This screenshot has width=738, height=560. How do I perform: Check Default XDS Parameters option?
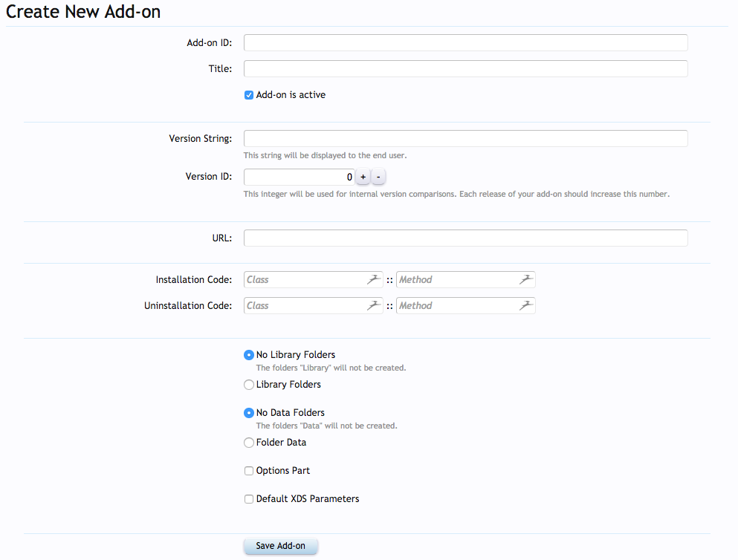249,499
